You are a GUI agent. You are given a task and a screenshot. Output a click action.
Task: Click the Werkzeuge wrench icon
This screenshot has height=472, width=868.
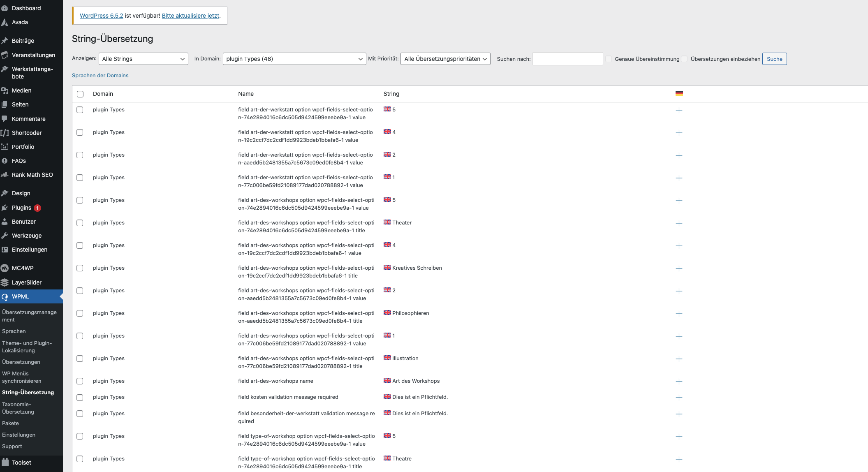point(5,236)
